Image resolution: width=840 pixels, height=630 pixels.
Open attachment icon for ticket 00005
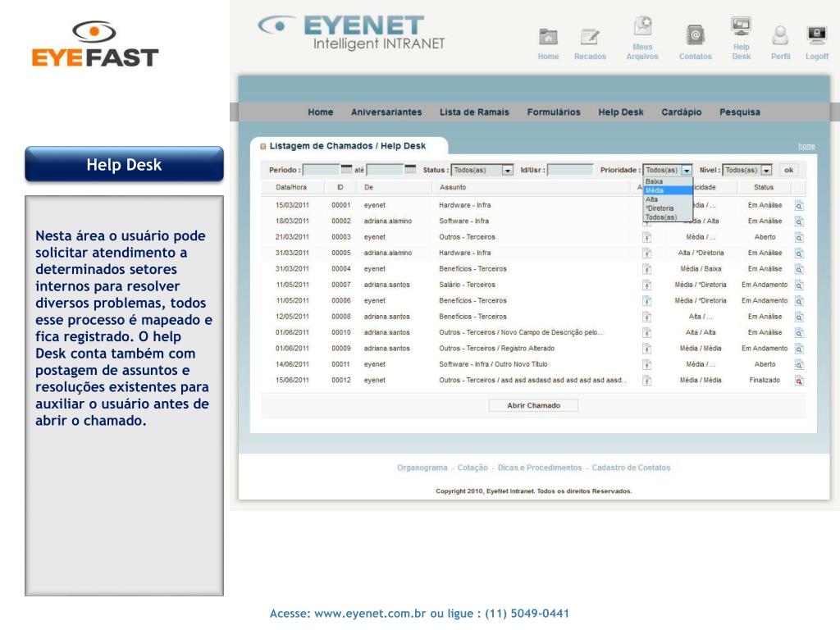647,253
